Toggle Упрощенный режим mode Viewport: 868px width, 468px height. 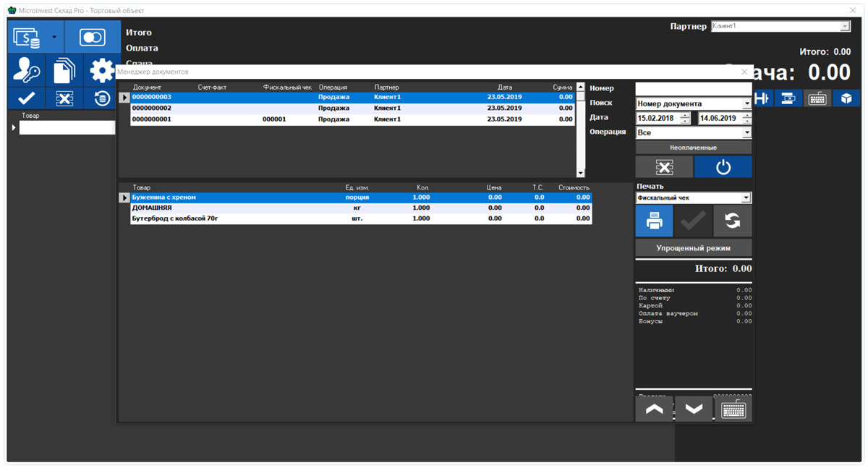pyautogui.click(x=693, y=248)
